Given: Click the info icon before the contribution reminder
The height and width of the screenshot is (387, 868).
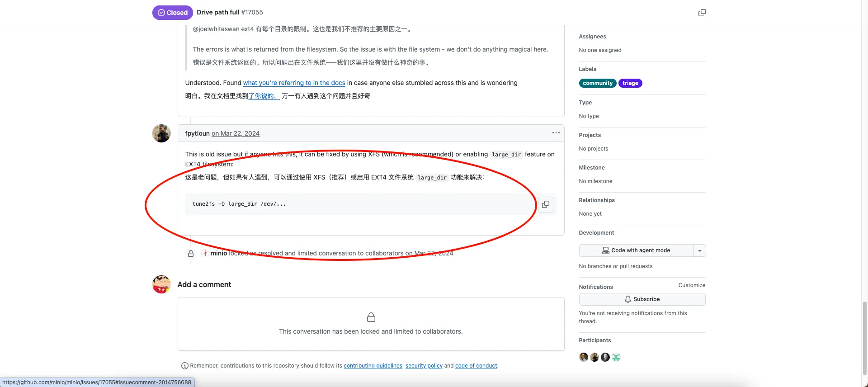Looking at the screenshot, I should (184, 366).
